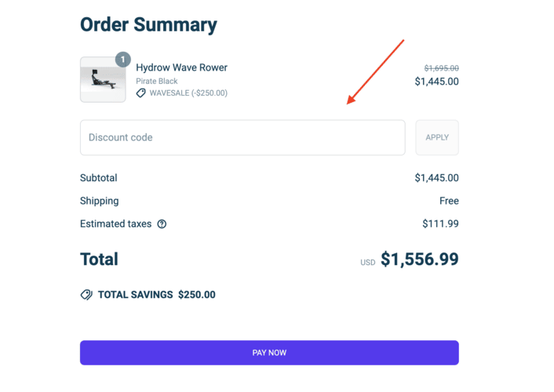Image resolution: width=554 pixels, height=392 pixels.
Task: Focus the Discount code input field
Action: pyautogui.click(x=242, y=137)
